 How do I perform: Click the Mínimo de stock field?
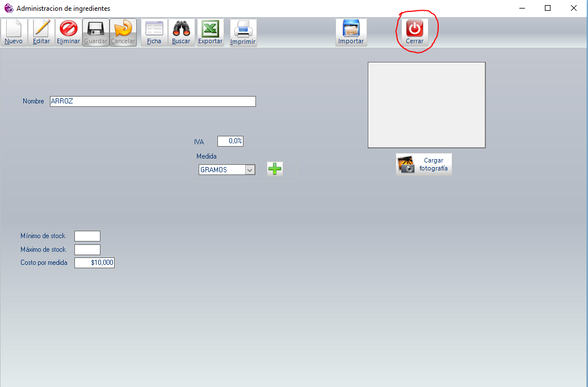[87, 236]
